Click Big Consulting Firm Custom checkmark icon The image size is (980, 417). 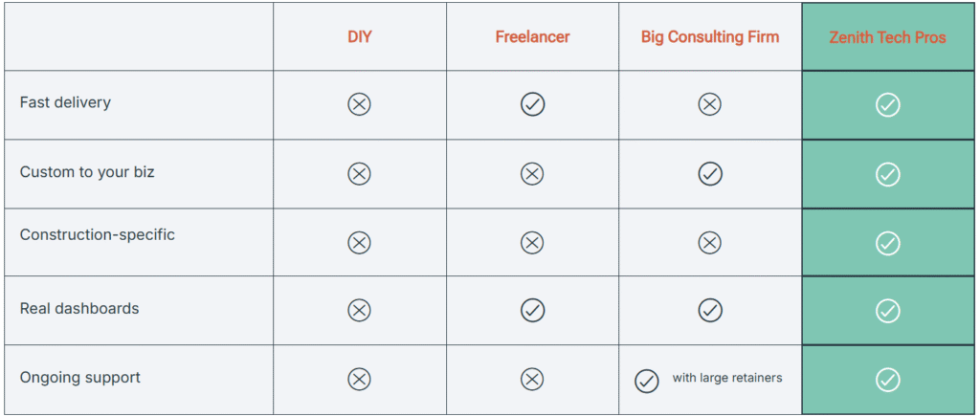709,173
